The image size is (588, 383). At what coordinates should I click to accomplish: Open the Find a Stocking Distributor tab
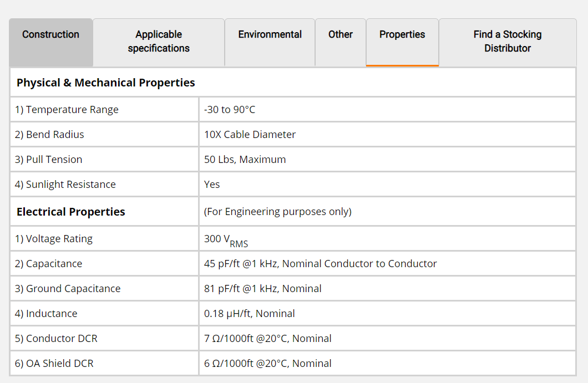507,42
